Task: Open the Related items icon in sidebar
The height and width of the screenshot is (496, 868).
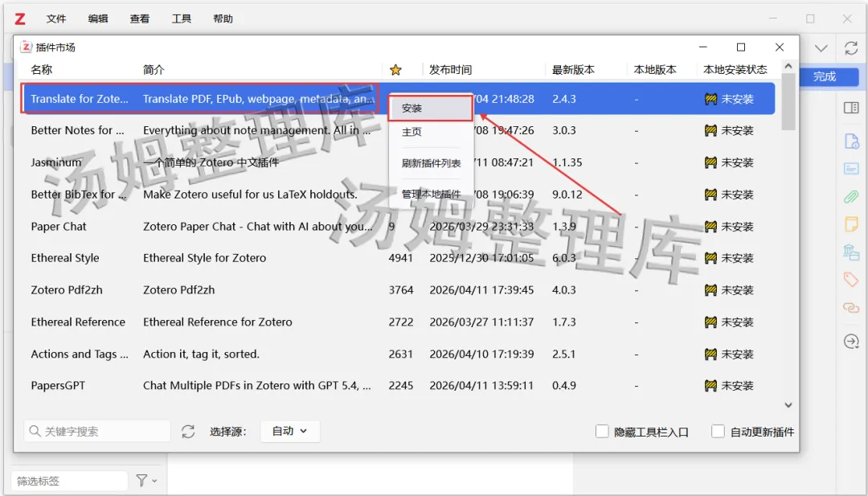Action: [851, 307]
